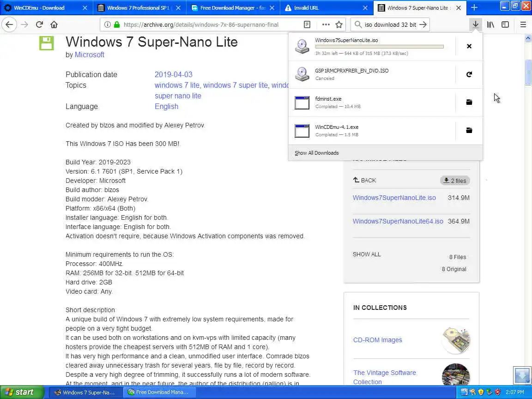Focus the search box with iso download 32 bit
The image size is (532, 399).
click(x=390, y=24)
